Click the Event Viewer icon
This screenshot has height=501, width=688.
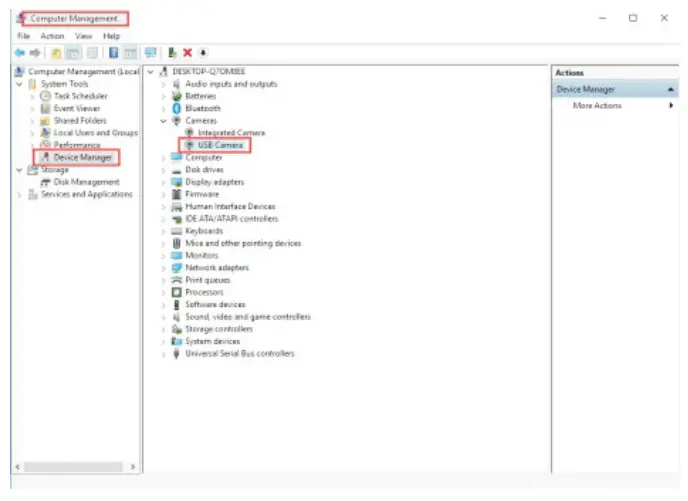(x=45, y=108)
